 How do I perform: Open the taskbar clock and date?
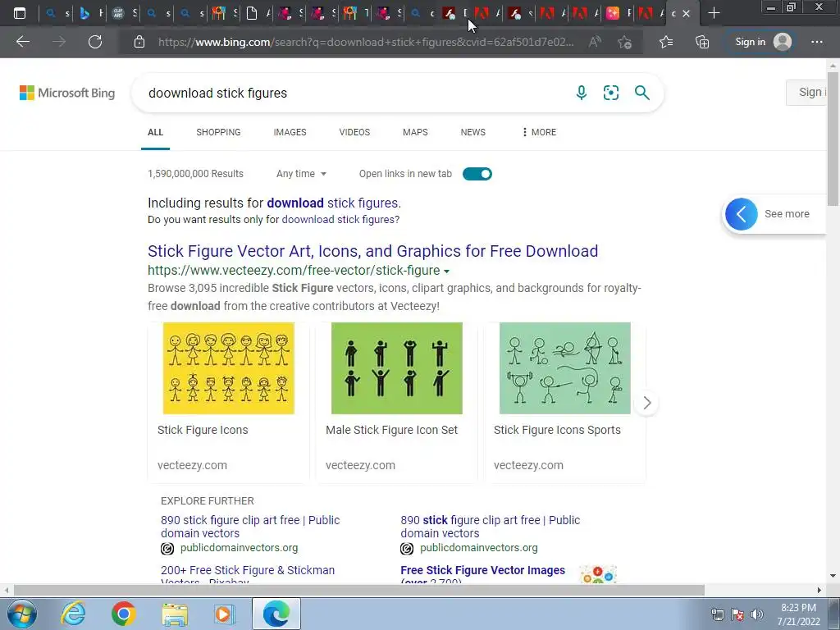tap(798, 614)
